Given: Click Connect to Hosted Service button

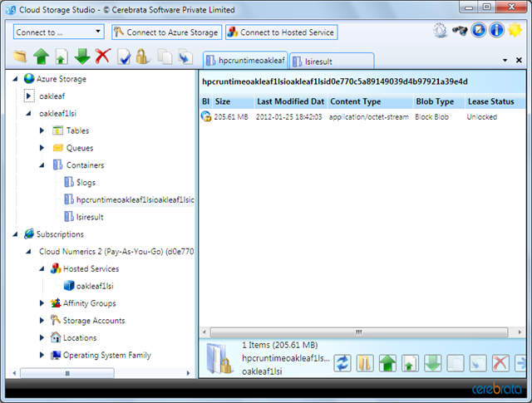Looking at the screenshot, I should [282, 32].
